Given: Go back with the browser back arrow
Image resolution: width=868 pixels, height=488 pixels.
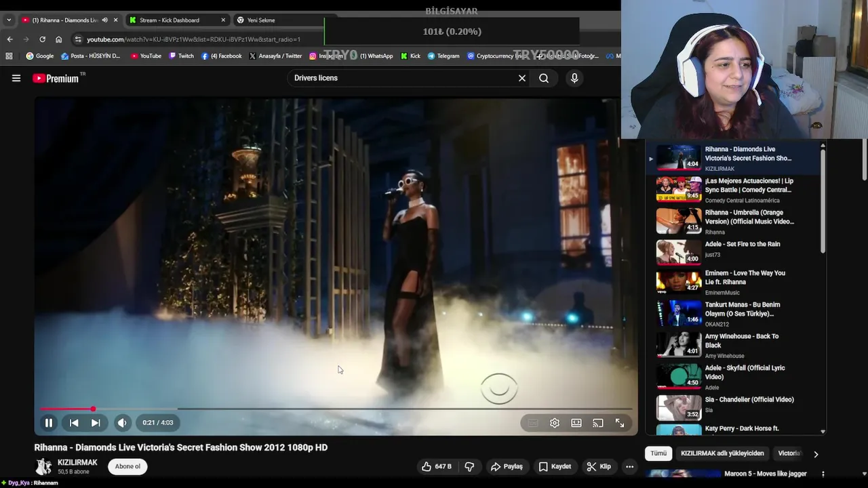Looking at the screenshot, I should point(9,39).
